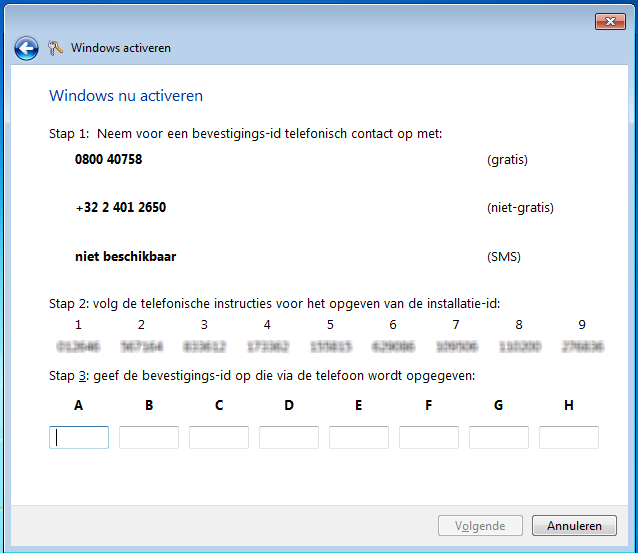Click the confirmation ID field E
Screen dimensions: 638x553
pos(359,437)
